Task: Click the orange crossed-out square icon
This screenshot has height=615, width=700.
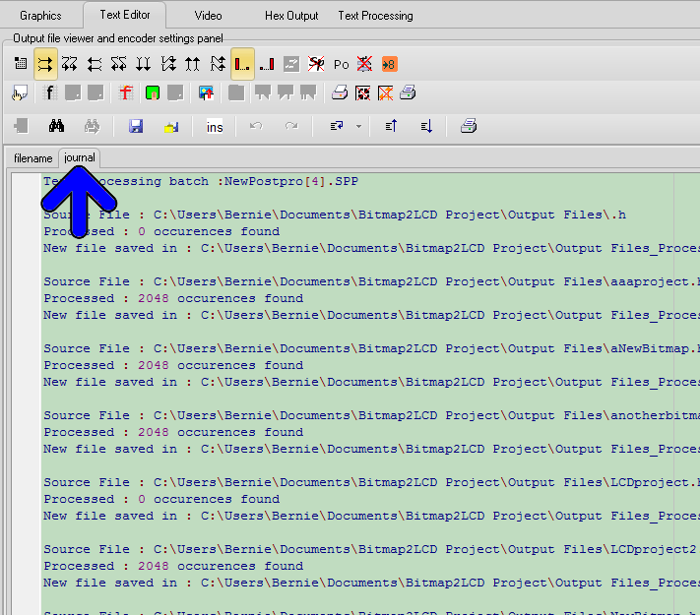Action: [x=386, y=93]
